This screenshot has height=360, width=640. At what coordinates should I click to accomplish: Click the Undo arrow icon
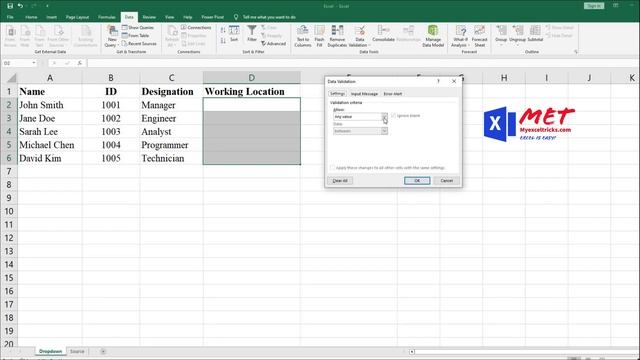click(20, 6)
